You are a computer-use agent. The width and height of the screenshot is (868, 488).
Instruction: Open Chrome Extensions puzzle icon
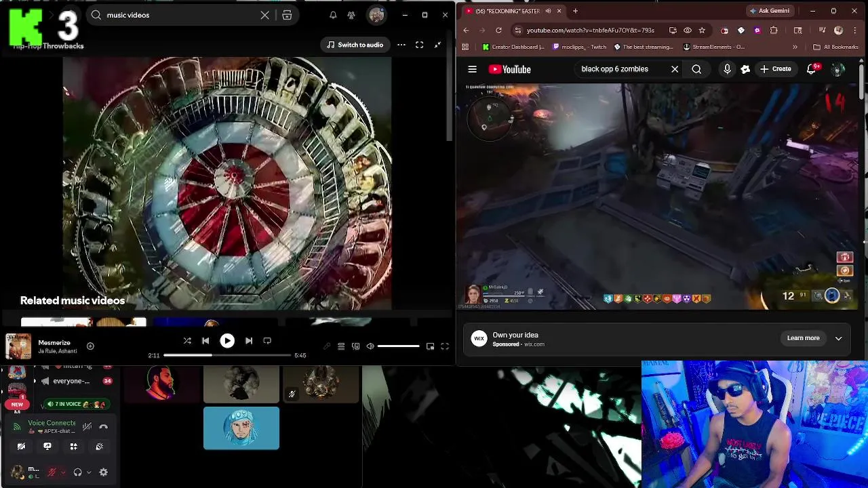pyautogui.click(x=774, y=30)
